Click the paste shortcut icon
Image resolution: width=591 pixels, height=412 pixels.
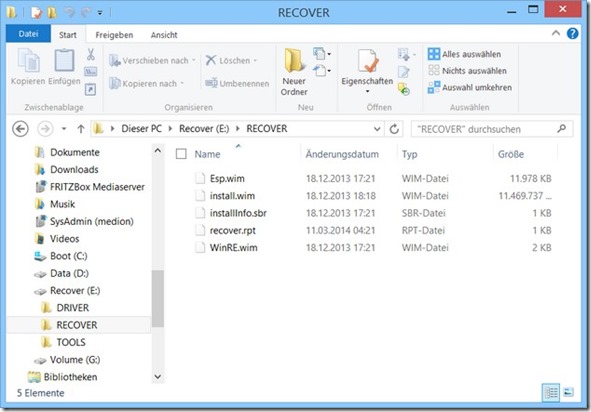90,89
